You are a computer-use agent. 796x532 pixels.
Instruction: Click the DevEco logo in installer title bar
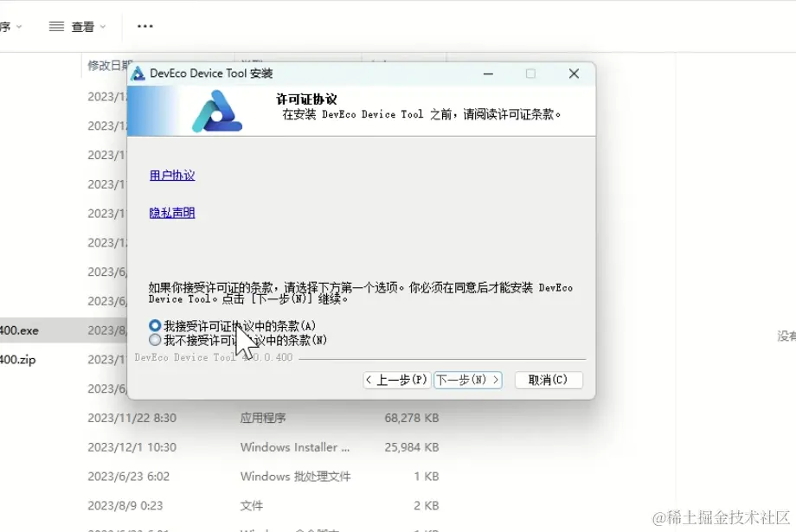pos(138,74)
